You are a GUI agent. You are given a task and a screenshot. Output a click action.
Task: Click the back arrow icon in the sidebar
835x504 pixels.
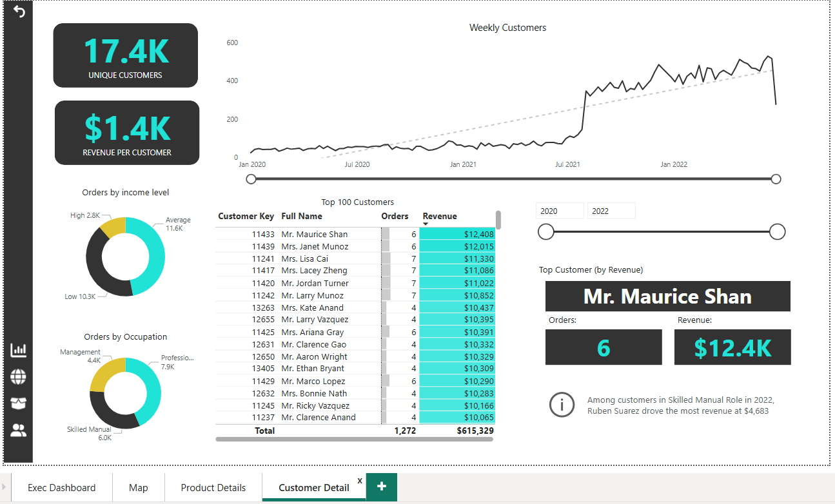19,12
